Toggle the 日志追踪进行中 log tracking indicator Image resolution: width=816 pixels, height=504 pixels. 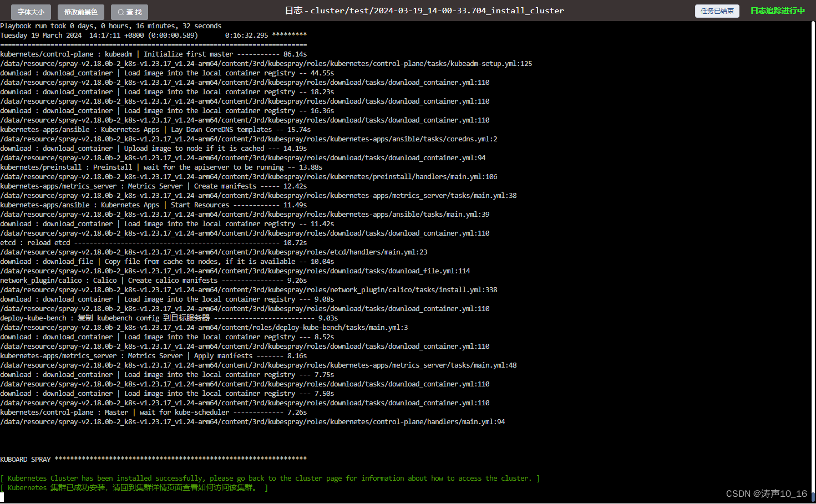(777, 11)
